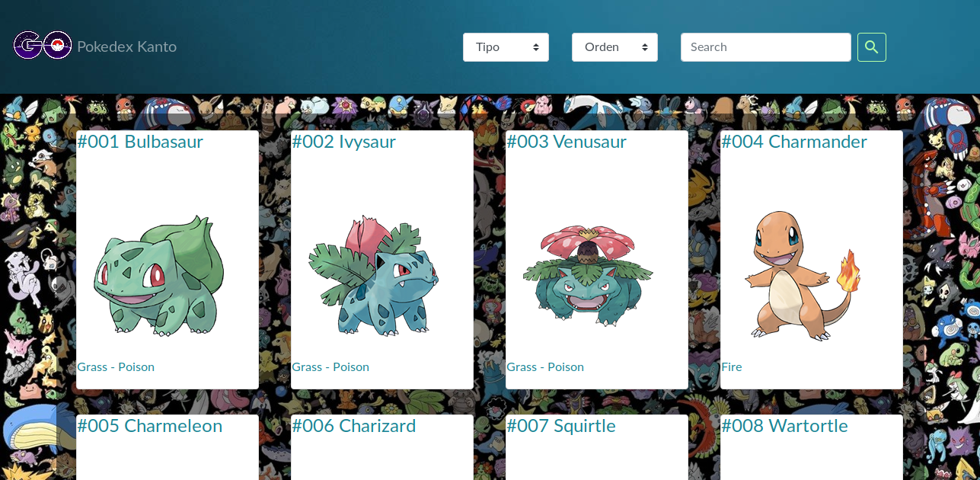The width and height of the screenshot is (980, 480).
Task: Select the Charmander image
Action: point(803,276)
